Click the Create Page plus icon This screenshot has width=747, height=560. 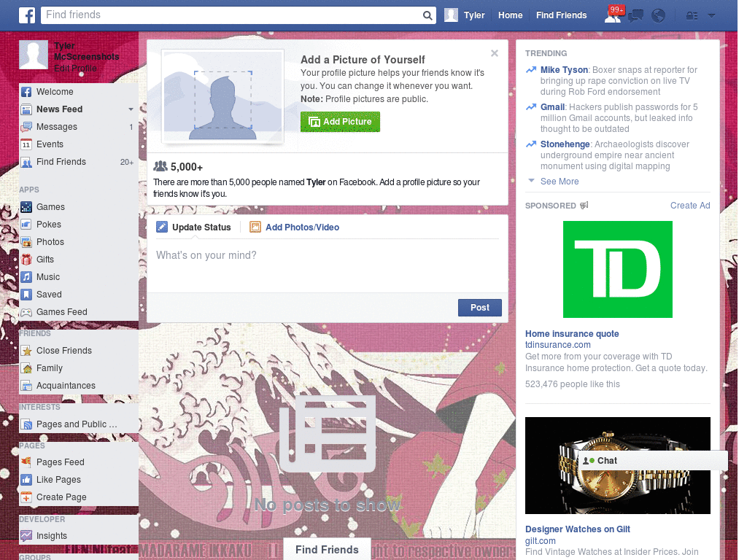(x=26, y=497)
